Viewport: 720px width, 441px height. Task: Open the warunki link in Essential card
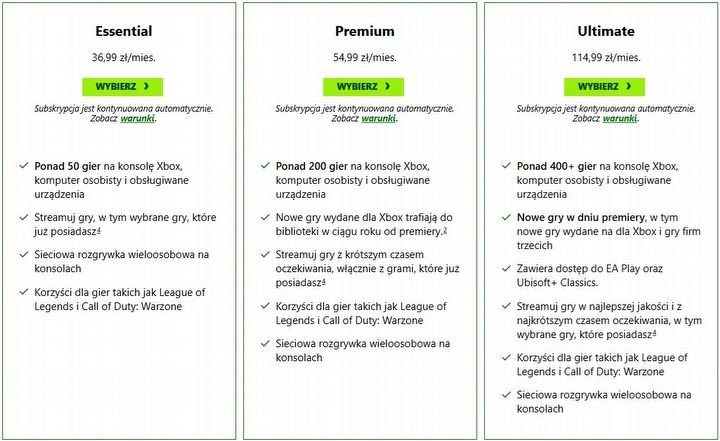(136, 118)
